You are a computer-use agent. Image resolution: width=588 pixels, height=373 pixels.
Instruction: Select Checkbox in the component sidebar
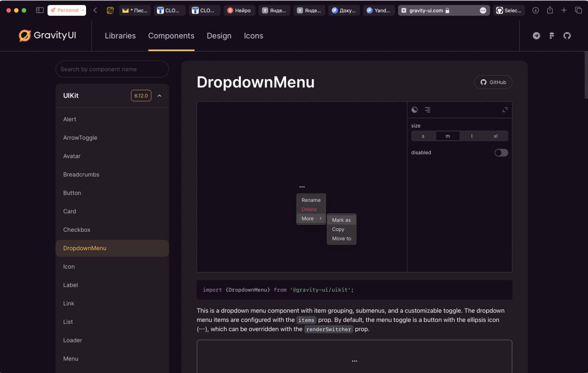pos(77,230)
